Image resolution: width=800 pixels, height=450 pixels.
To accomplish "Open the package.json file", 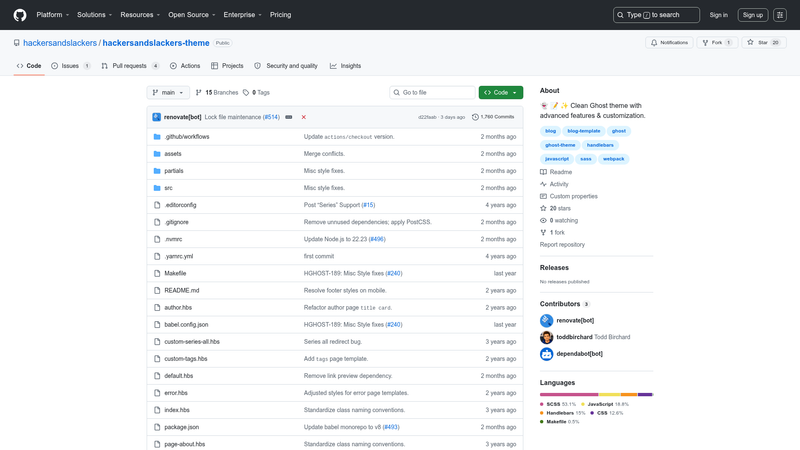I will (182, 427).
